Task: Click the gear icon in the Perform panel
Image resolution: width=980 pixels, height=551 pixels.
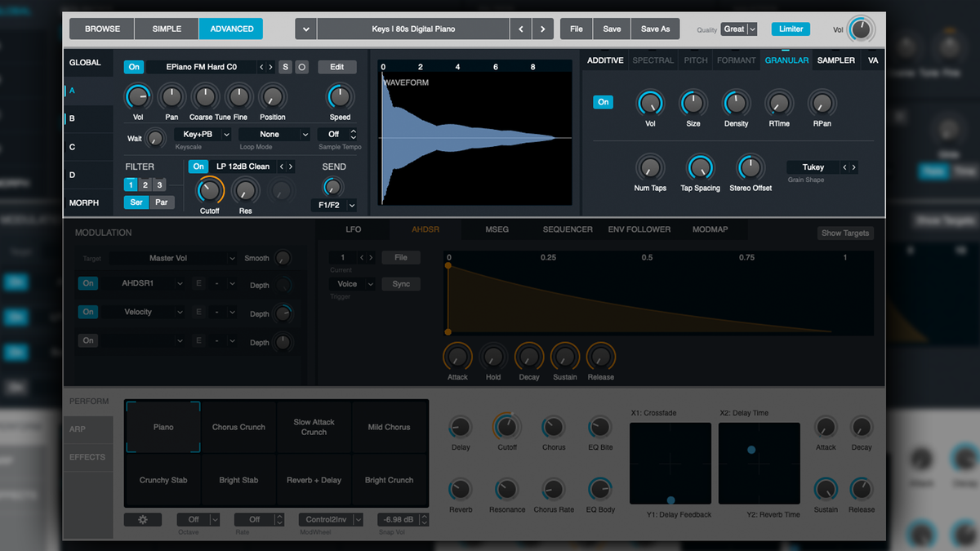Action: (x=143, y=519)
